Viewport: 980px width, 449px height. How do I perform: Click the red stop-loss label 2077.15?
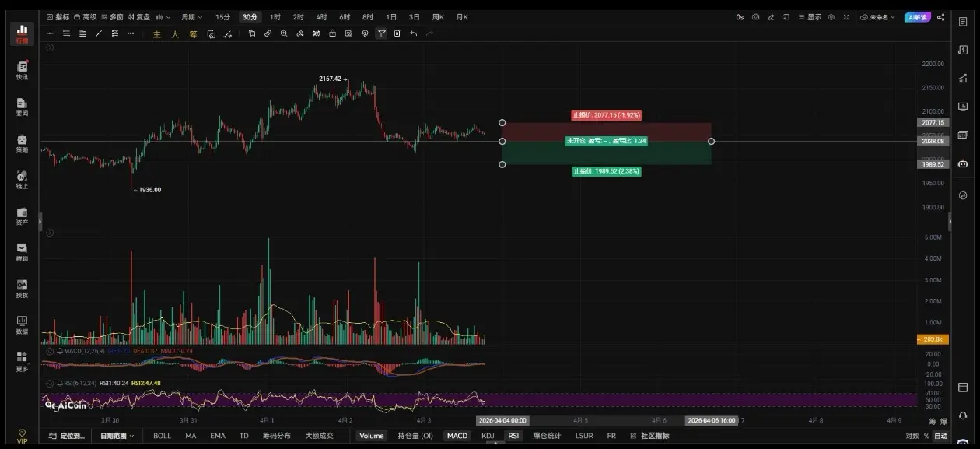click(606, 115)
